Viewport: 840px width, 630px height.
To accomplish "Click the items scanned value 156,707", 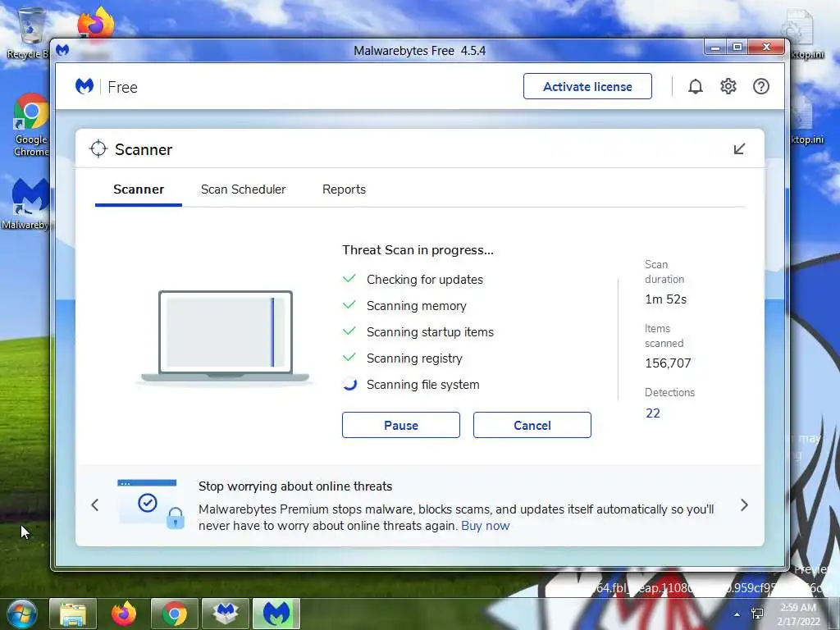I will pyautogui.click(x=668, y=363).
